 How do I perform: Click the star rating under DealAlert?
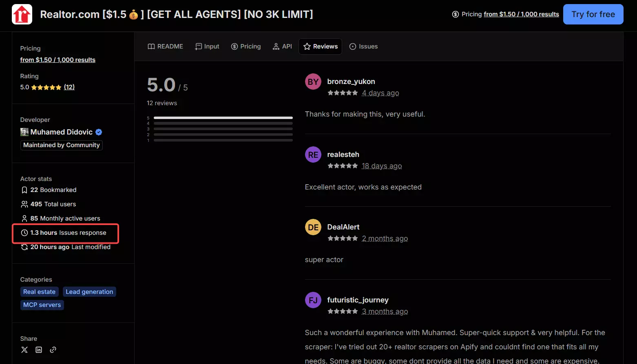pyautogui.click(x=343, y=238)
